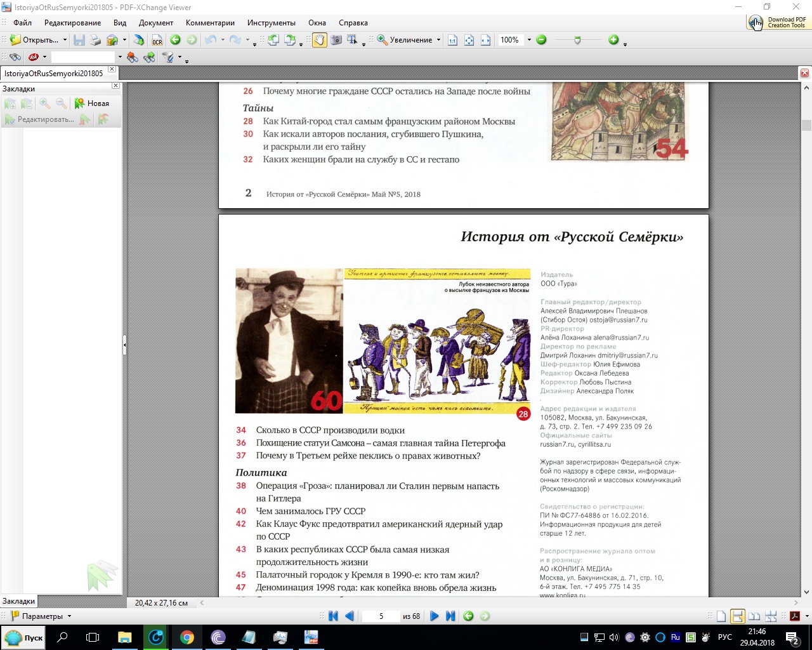Open the Параметры options dropdown

pyautogui.click(x=70, y=616)
